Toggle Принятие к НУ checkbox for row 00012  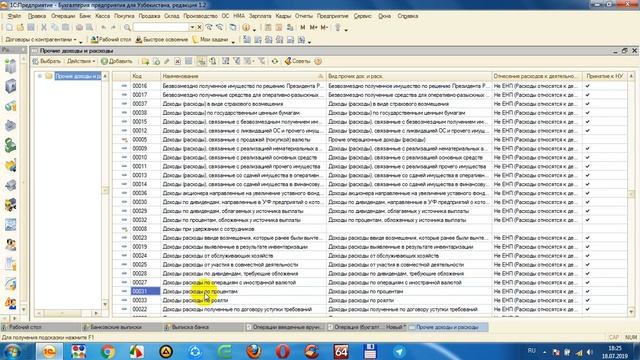[x=588, y=131]
